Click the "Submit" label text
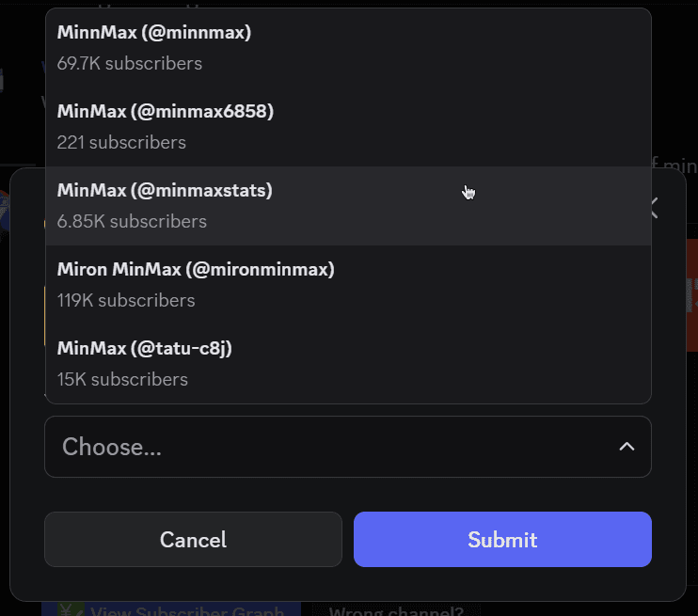The height and width of the screenshot is (616, 698). tap(502, 540)
